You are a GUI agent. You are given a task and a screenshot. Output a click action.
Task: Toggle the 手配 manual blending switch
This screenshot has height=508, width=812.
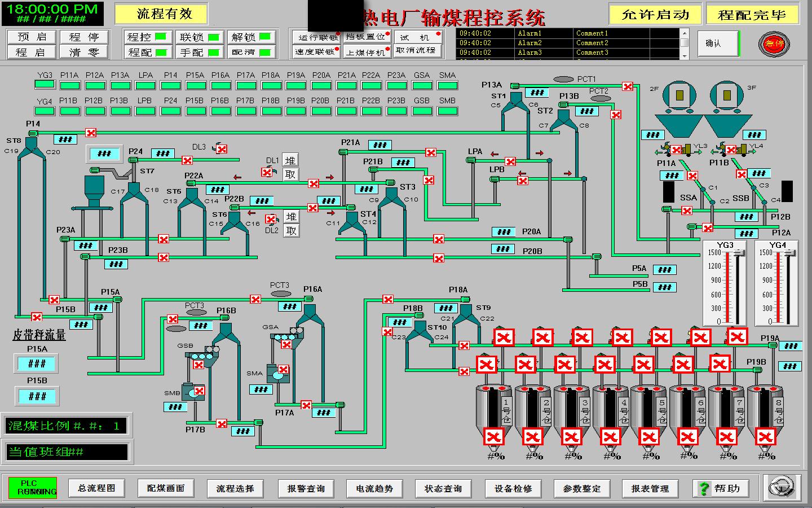pos(200,52)
